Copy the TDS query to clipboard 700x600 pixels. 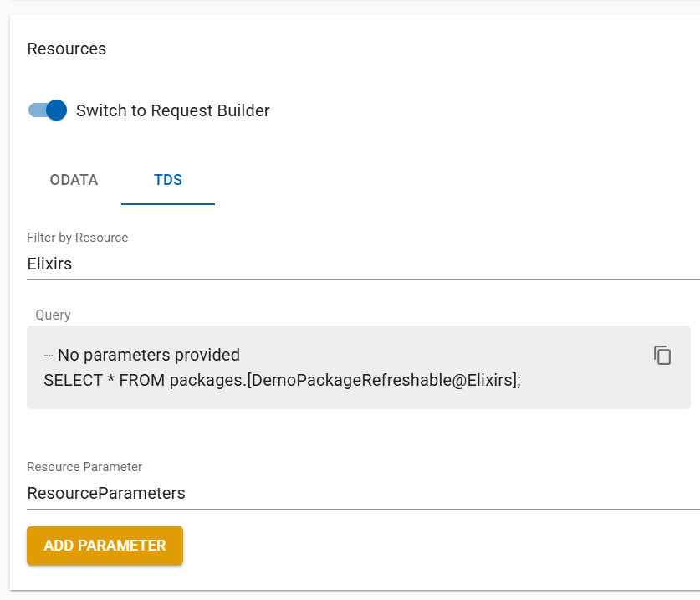pos(662,355)
